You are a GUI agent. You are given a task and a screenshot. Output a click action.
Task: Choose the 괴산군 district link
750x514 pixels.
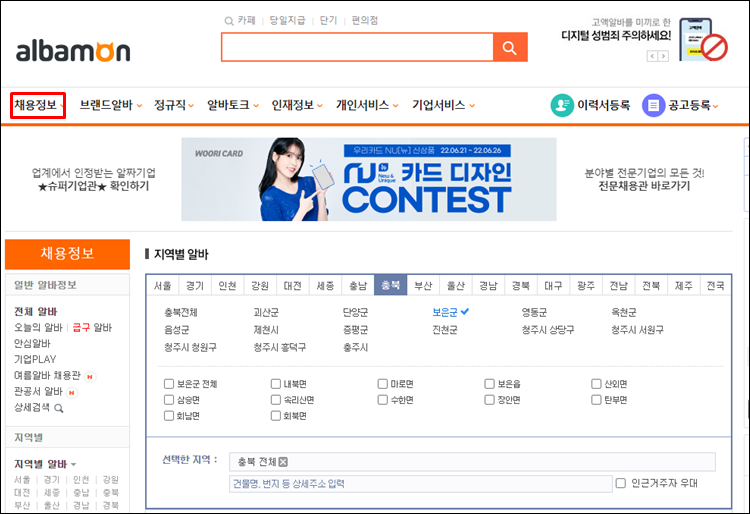266,313
